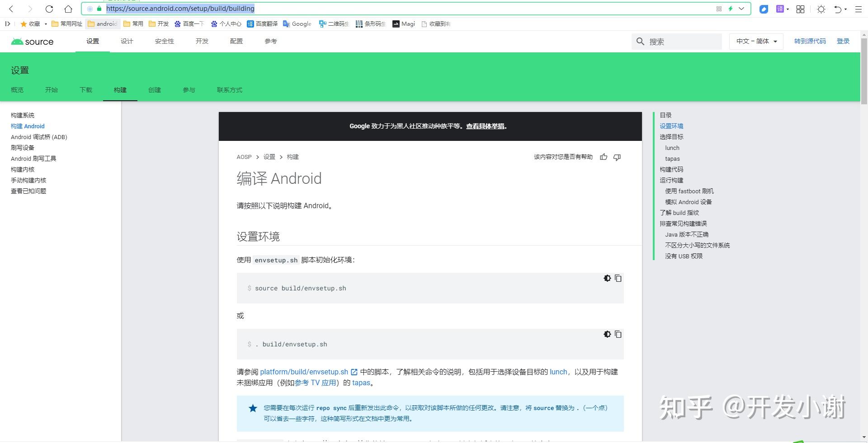
Task: Open the 中文 - 简体 language selector
Action: tap(755, 42)
